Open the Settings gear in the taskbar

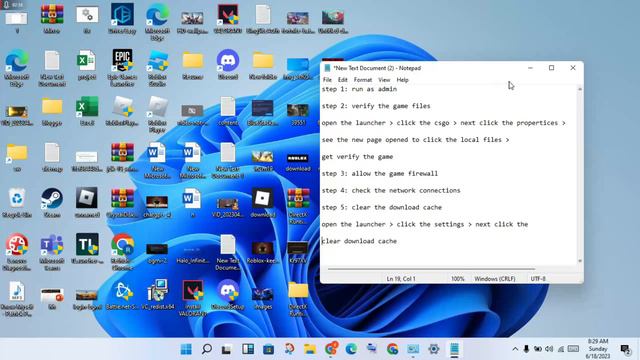tap(433, 349)
